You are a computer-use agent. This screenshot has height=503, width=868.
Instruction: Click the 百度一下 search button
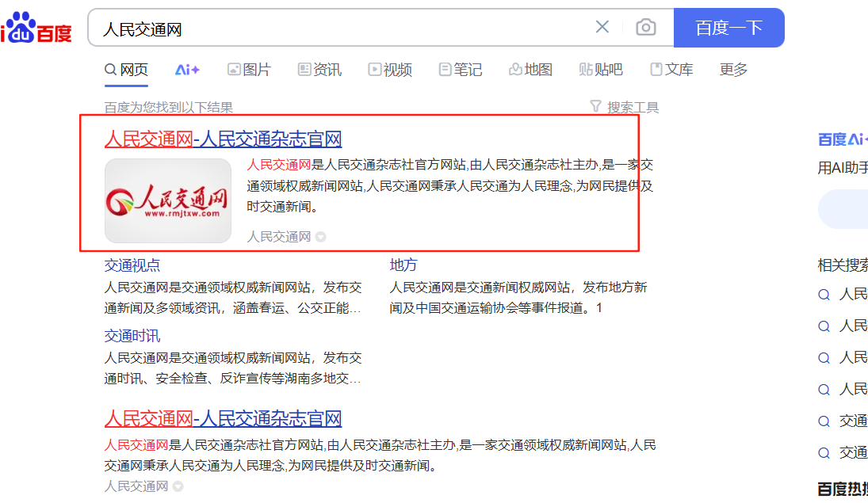tap(729, 28)
